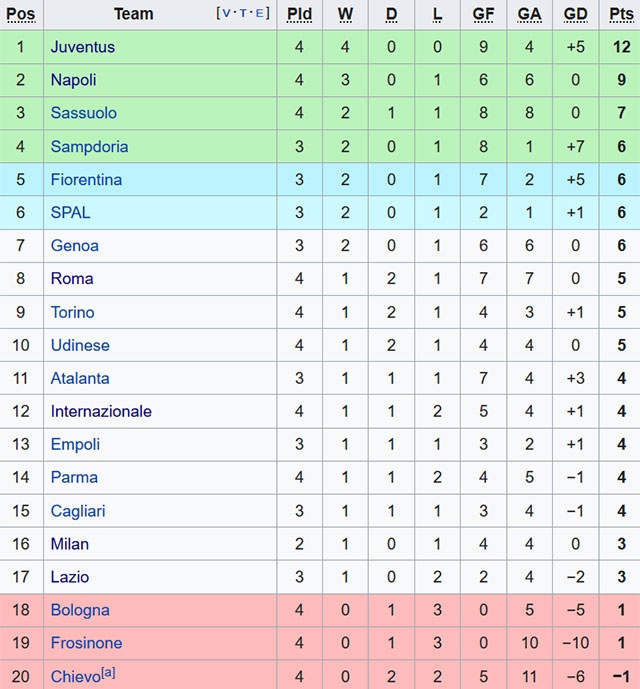Open the Udinese team link
640x689 pixels.
tap(81, 345)
